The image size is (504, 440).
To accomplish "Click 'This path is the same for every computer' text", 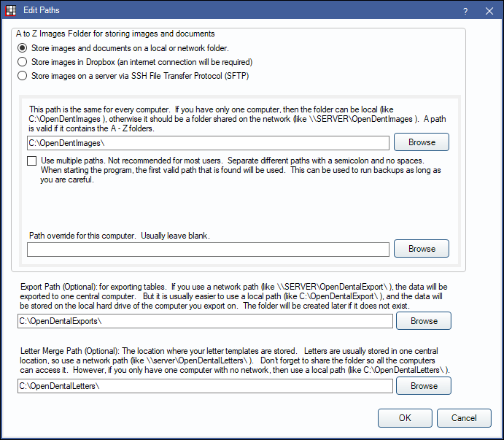I will pos(237,119).
